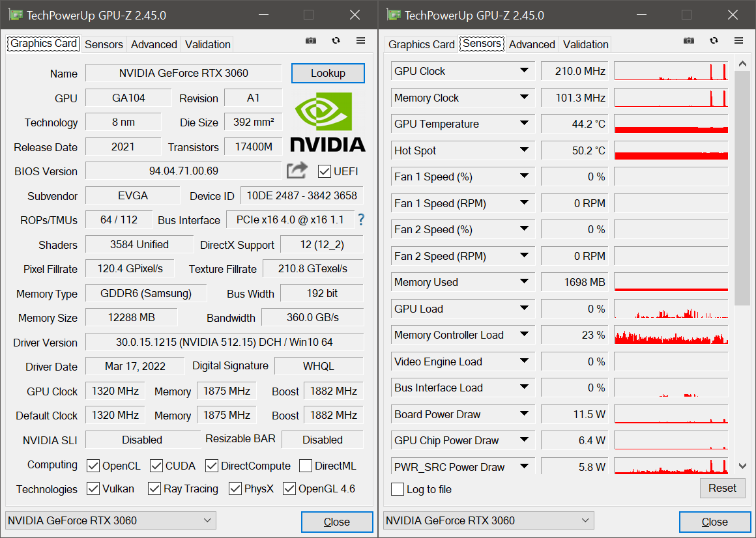Switch to Validation tab in right window
The image size is (756, 538).
point(585,44)
